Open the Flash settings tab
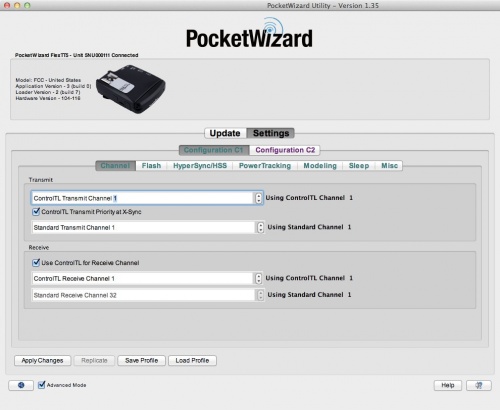500x410 pixels. coord(151,166)
